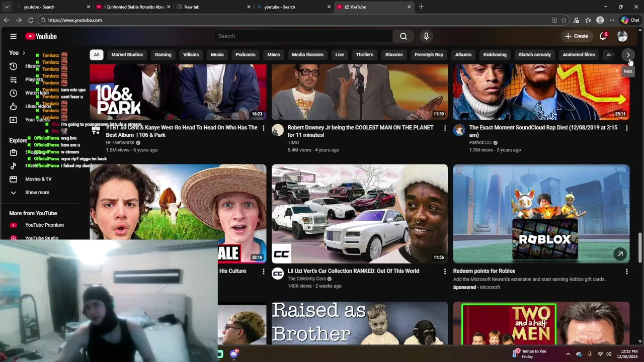Image resolution: width=644 pixels, height=362 pixels.
Task: Open the Robert Downey Jr video title
Action: click(x=361, y=131)
